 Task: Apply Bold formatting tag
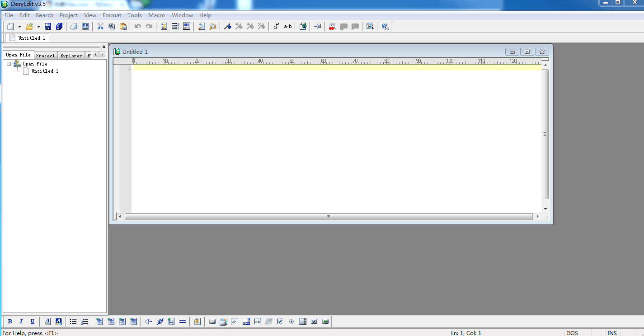click(10, 322)
